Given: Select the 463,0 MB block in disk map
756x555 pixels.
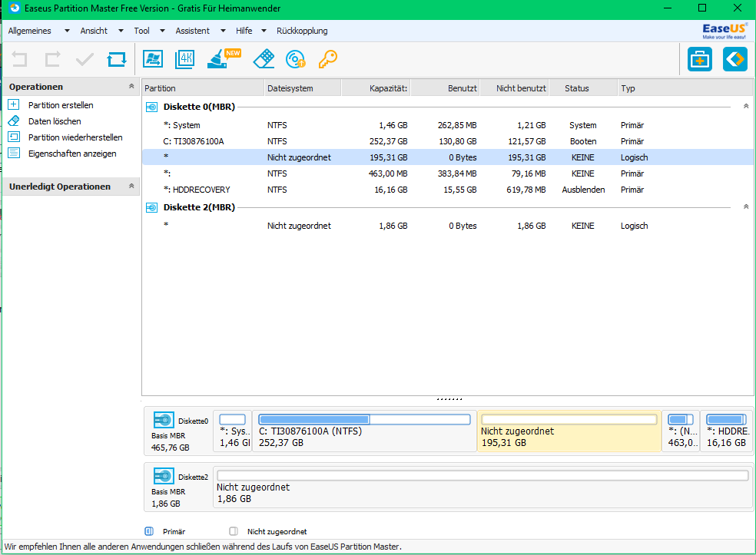Looking at the screenshot, I should [x=681, y=431].
